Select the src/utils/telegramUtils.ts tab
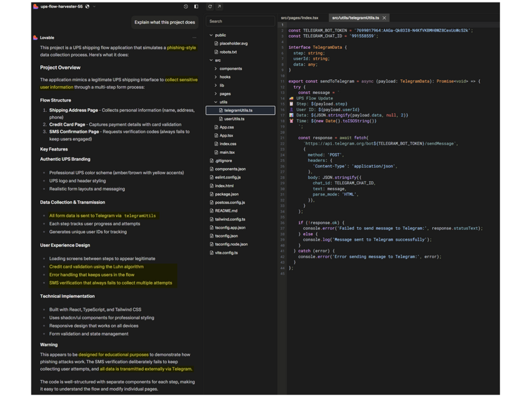This screenshot has width=532, height=399. [x=355, y=18]
